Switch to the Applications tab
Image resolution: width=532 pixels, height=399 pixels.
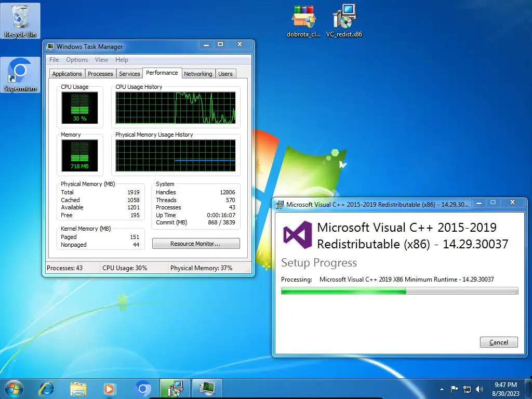(67, 74)
